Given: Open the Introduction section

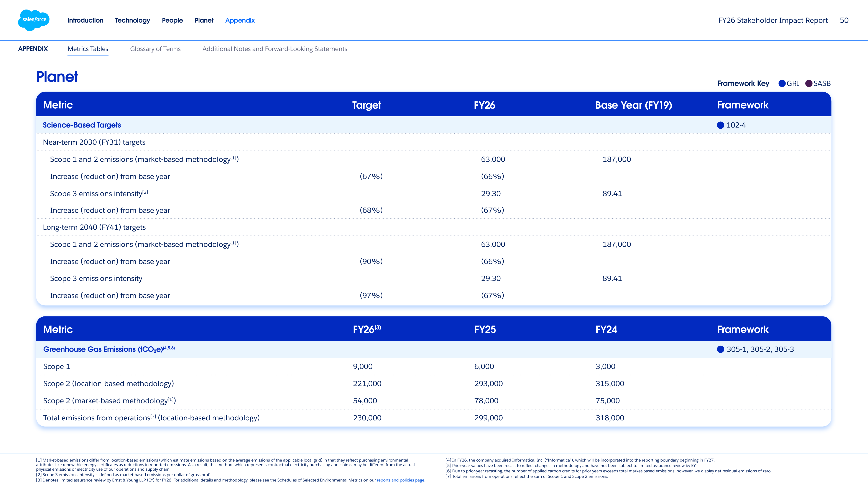Looking at the screenshot, I should 85,20.
